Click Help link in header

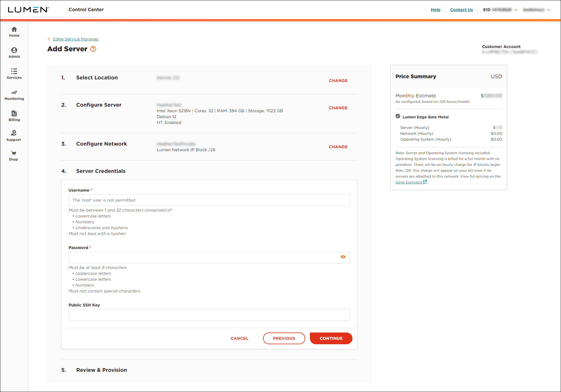[x=435, y=10]
